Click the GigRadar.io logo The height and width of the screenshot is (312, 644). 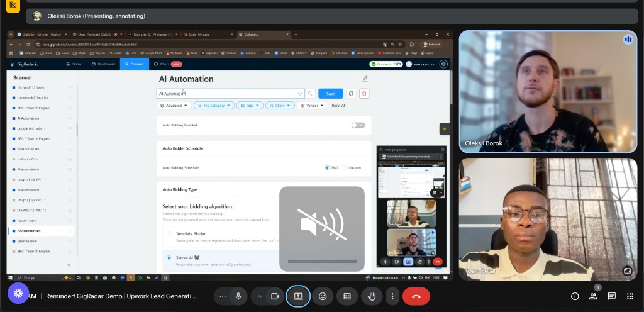(25, 64)
